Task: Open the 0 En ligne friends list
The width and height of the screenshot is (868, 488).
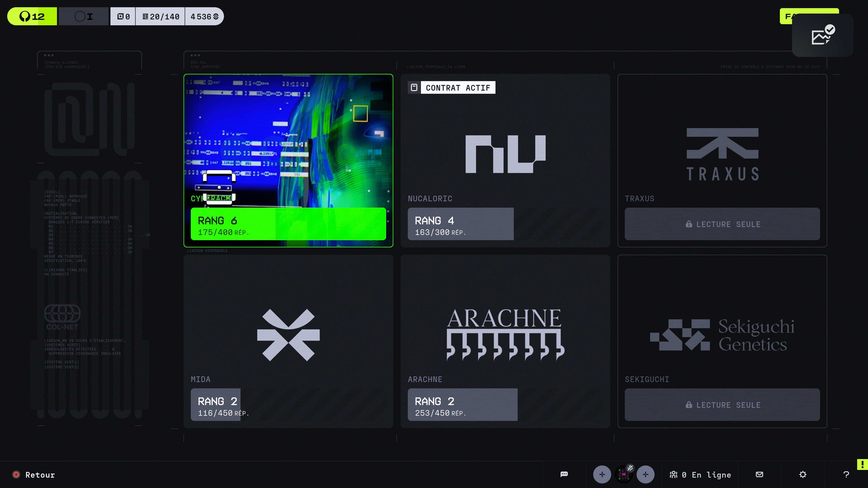Action: click(x=700, y=474)
